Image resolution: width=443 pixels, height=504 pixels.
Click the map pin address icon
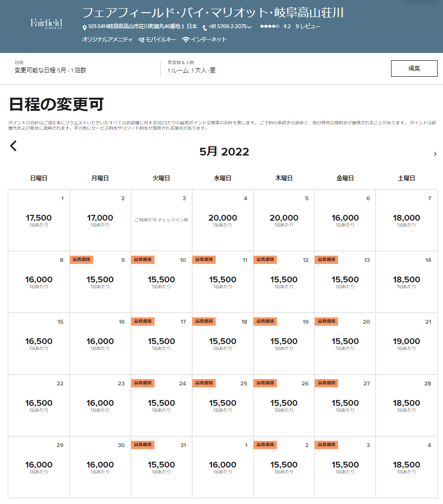point(85,27)
